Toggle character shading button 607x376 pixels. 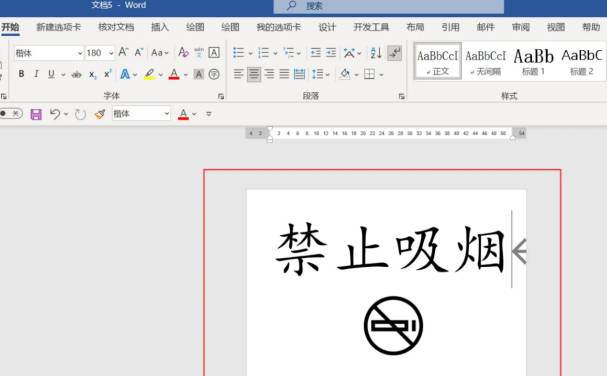199,74
